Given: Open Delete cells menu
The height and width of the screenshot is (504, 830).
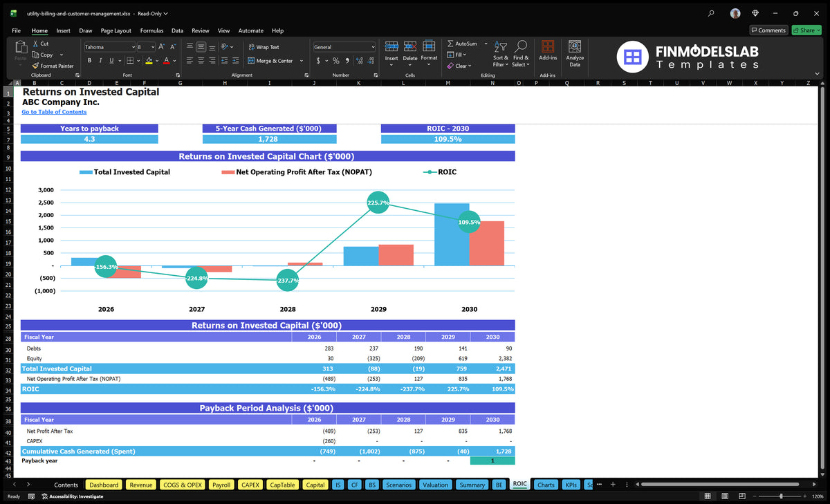Looking at the screenshot, I should [410, 53].
